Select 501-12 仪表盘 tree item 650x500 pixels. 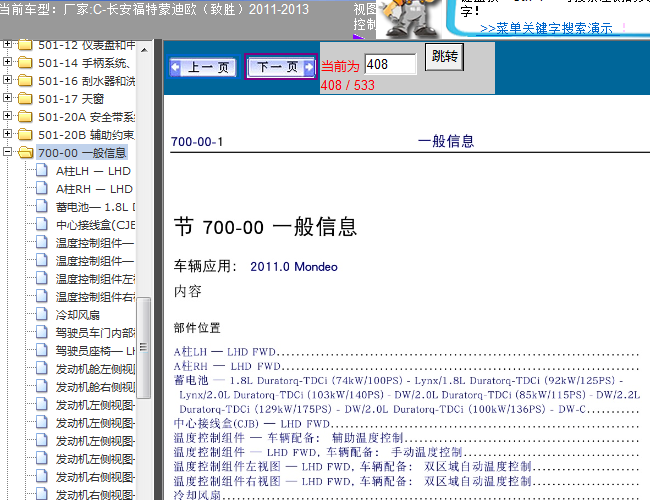pos(87,45)
